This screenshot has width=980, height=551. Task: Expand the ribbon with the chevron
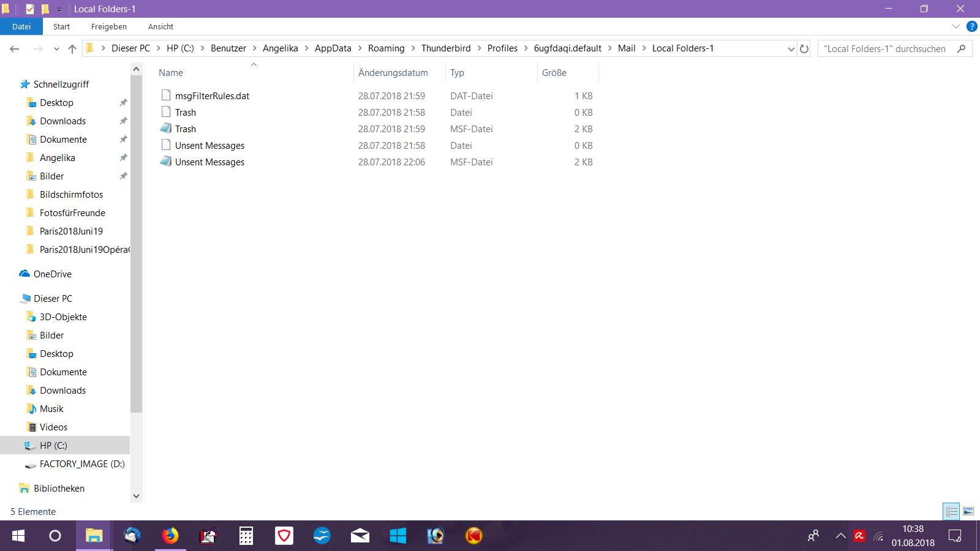pos(956,26)
